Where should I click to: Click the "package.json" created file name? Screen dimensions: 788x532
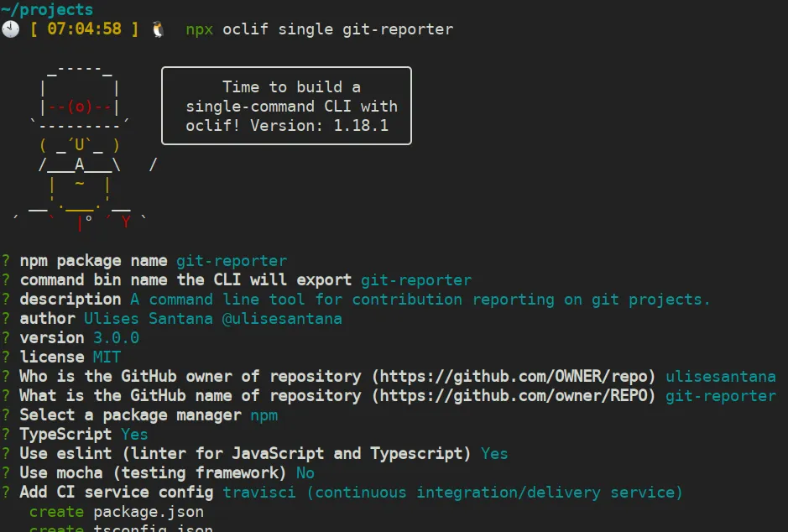(148, 511)
